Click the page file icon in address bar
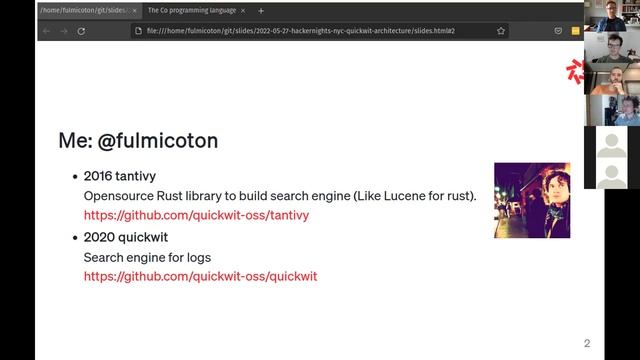The width and height of the screenshot is (640, 360). [x=138, y=31]
